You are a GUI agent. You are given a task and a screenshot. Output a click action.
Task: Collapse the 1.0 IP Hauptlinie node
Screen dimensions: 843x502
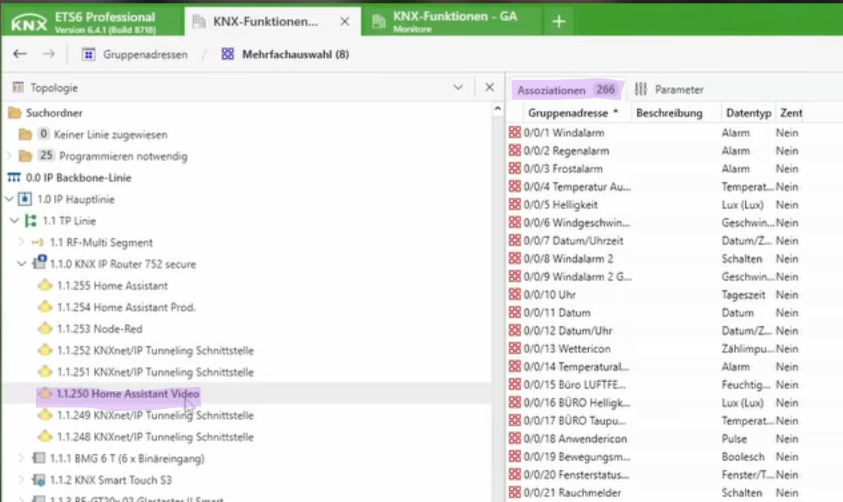9,199
